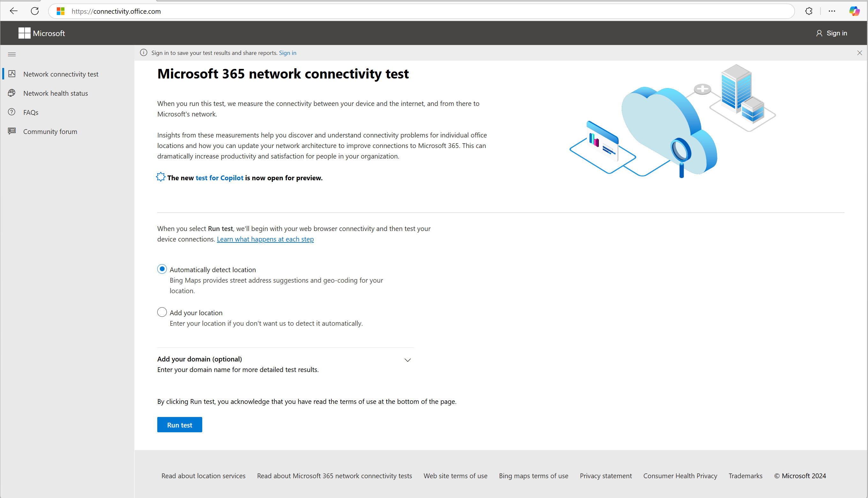Click the Learn what happens at each step link

pos(265,239)
